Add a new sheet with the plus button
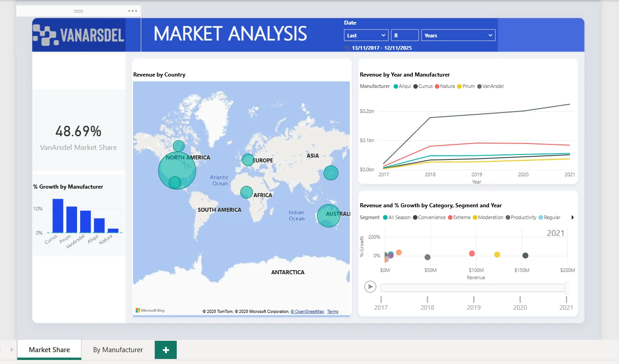The width and height of the screenshot is (619, 364). (166, 350)
